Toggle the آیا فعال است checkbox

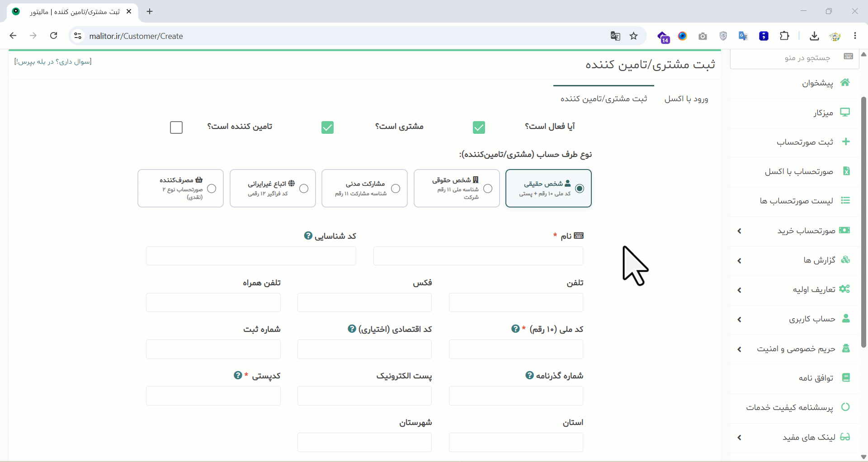click(x=479, y=127)
